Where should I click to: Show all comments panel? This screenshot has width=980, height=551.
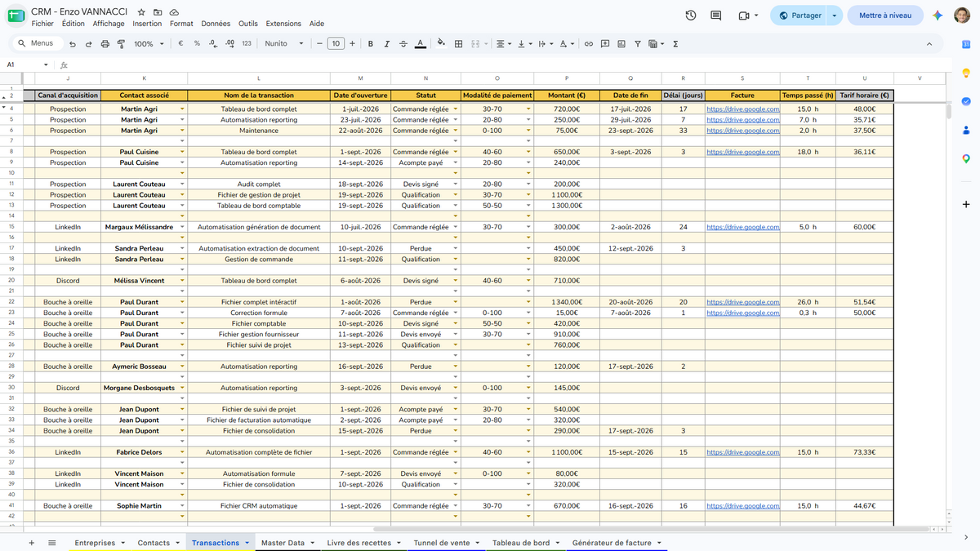click(716, 16)
